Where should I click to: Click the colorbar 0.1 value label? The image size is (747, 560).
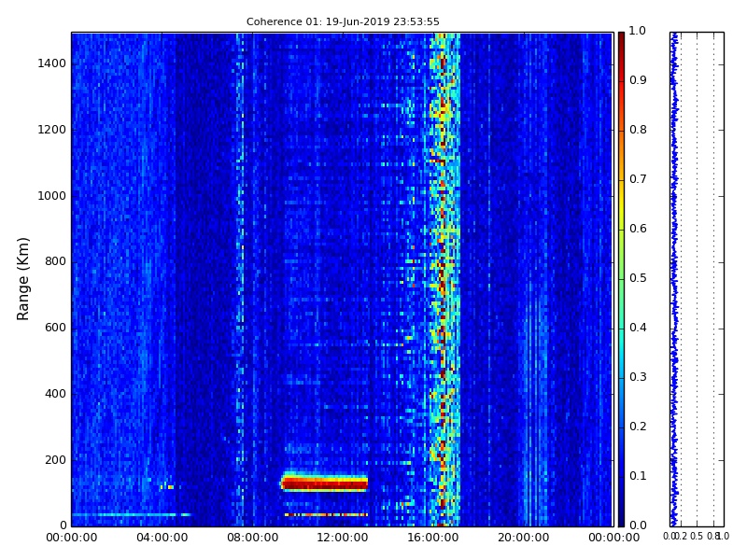click(638, 476)
